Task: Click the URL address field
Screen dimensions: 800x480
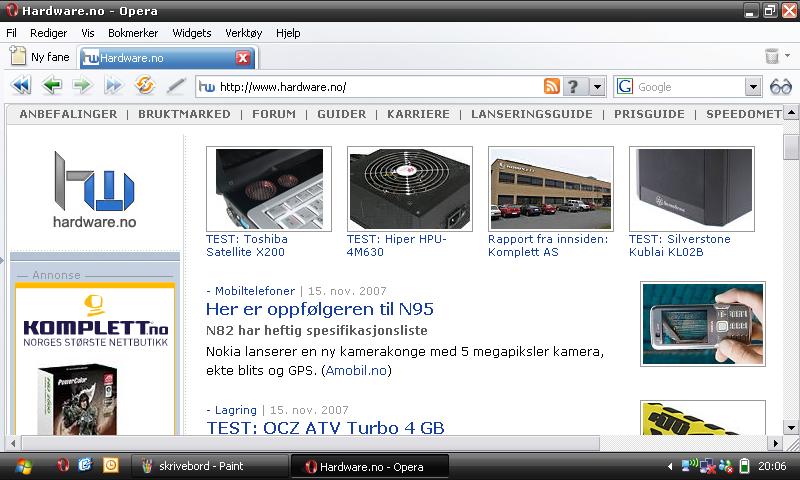Action: (380, 87)
